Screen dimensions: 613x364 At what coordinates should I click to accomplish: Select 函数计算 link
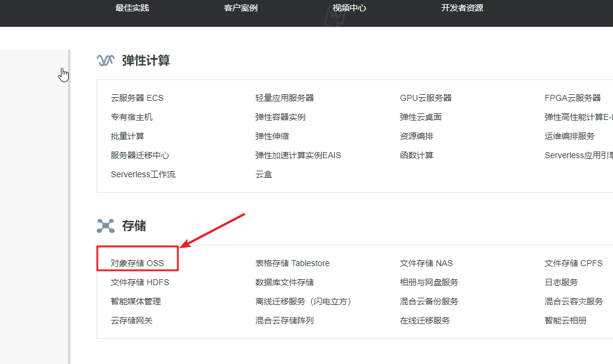[417, 156]
